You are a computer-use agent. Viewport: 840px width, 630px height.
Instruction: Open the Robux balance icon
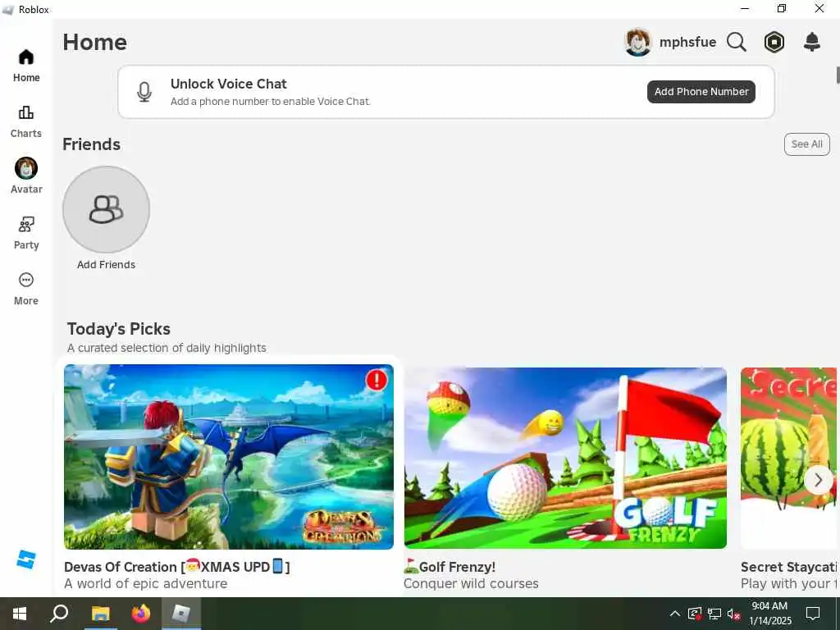(774, 42)
